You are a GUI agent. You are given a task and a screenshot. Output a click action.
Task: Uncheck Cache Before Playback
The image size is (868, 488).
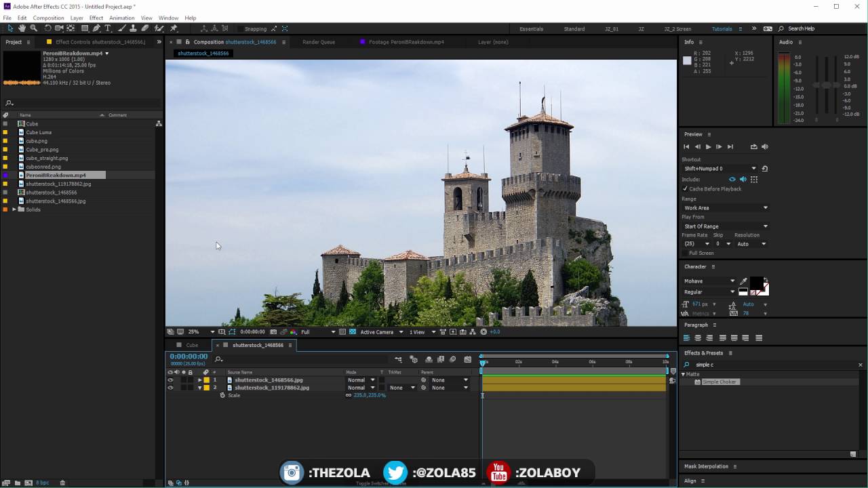(685, 189)
